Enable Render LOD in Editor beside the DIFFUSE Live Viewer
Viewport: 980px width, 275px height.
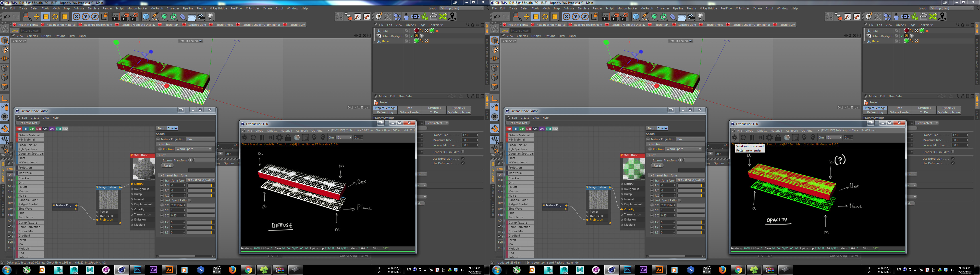tap(463, 152)
